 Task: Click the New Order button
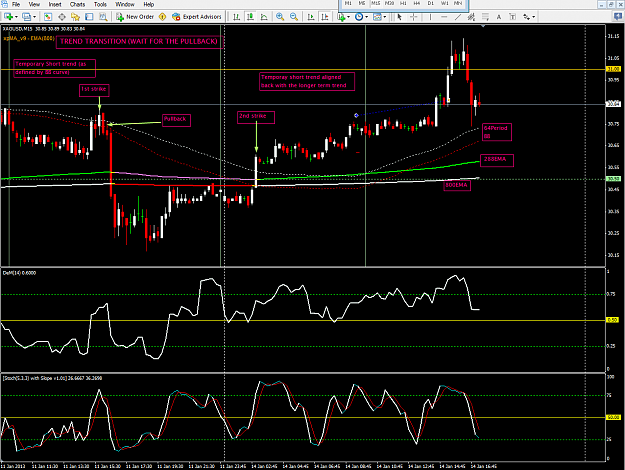[135, 17]
